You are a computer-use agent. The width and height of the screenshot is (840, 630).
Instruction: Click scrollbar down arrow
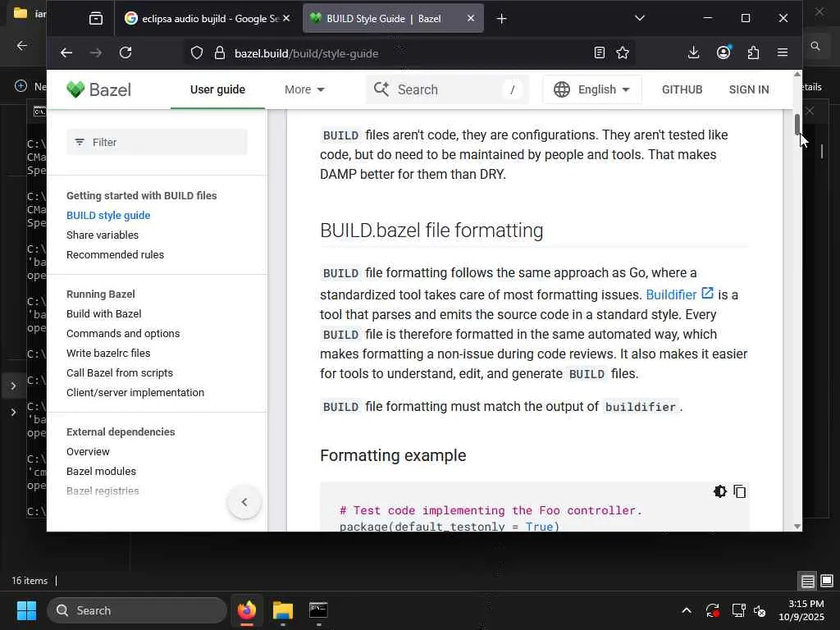(797, 526)
